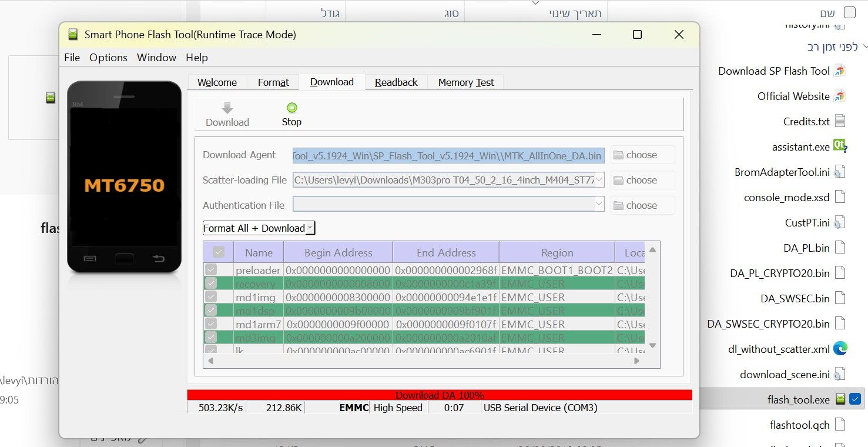Click EMMC_BOOT1_BOOT2 region cell
The height and width of the screenshot is (447, 868).
[x=557, y=270]
